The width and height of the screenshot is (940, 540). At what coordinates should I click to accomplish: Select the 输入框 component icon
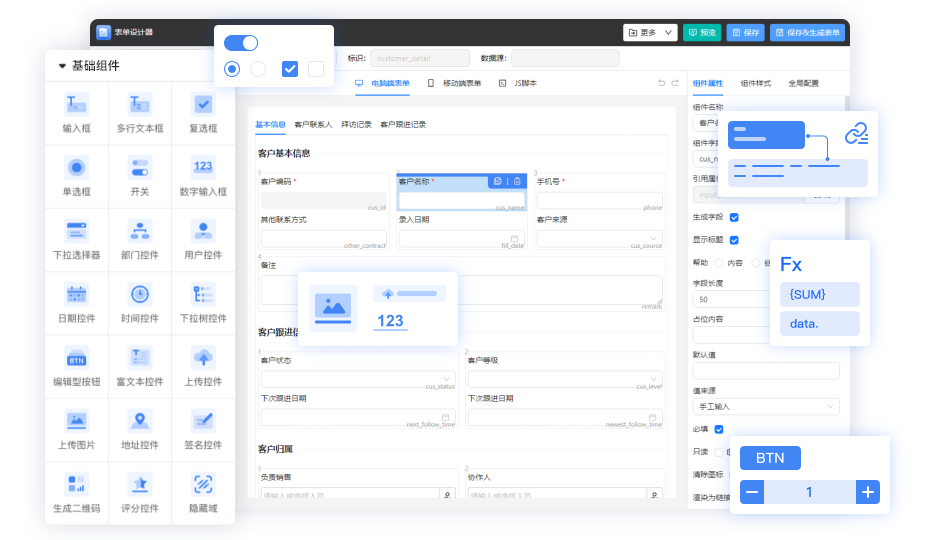pos(77,105)
